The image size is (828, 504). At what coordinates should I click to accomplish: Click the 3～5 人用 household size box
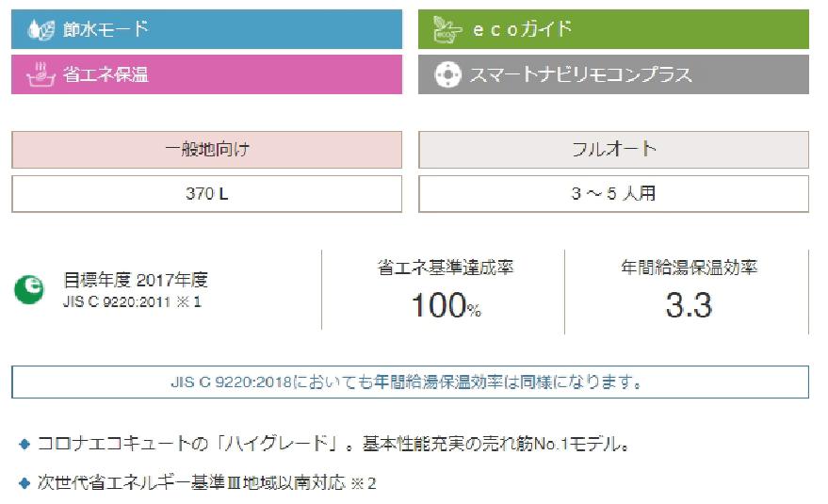pyautogui.click(x=613, y=194)
